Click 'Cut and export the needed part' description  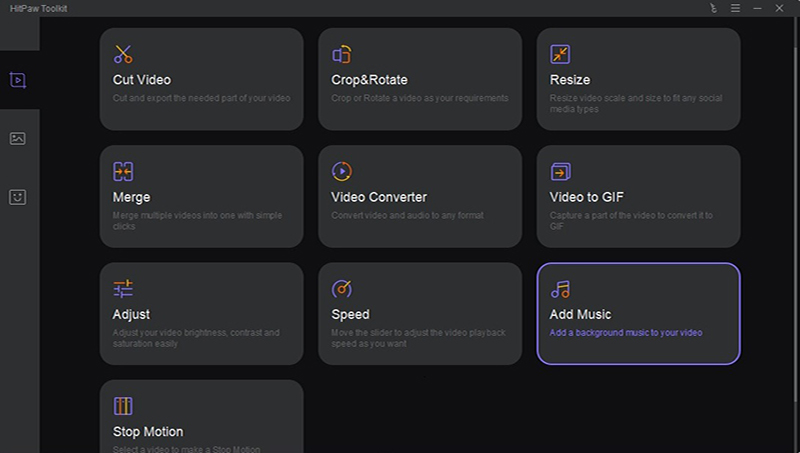point(202,98)
